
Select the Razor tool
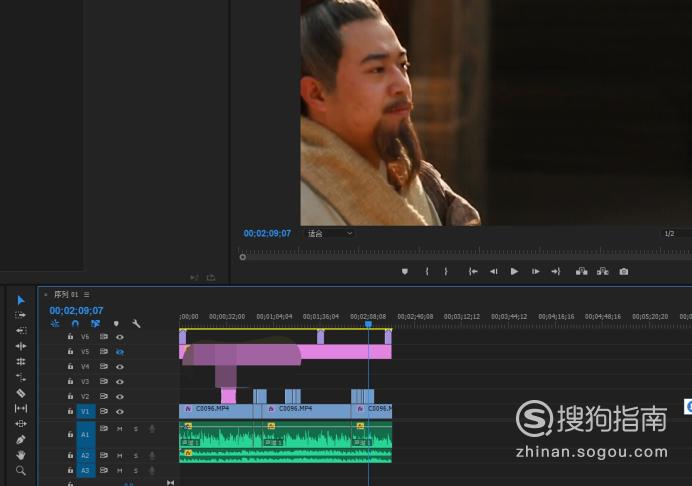21,392
